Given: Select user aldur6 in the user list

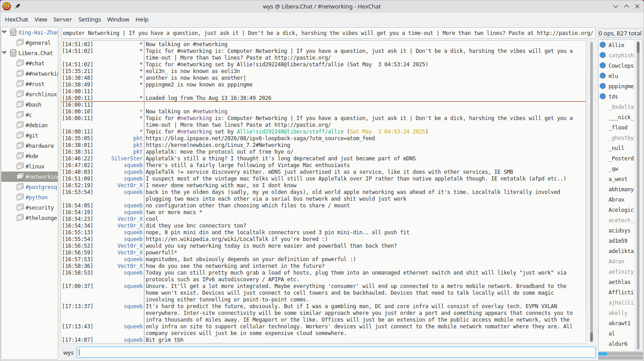Looking at the screenshot, I should 618,344.
